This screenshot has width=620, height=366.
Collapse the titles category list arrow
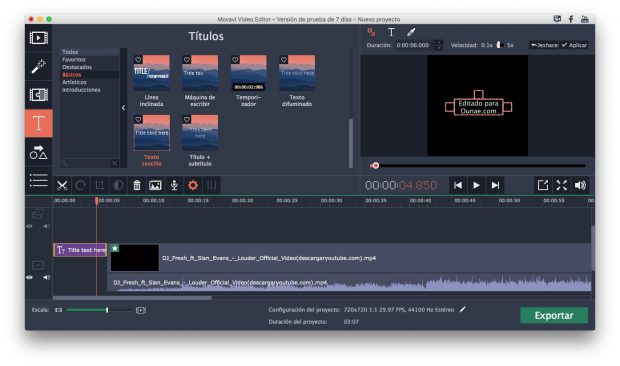pos(123,108)
